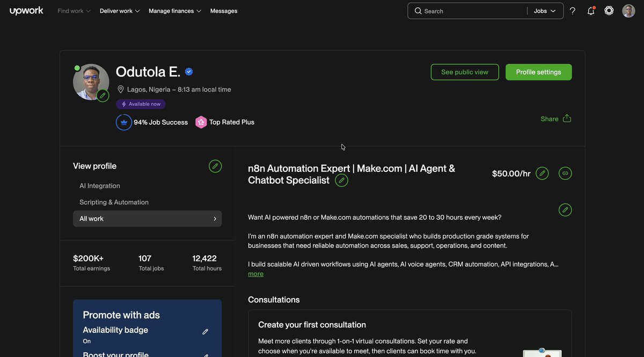
Task: Click the Job Success crown badge
Action: tap(124, 122)
